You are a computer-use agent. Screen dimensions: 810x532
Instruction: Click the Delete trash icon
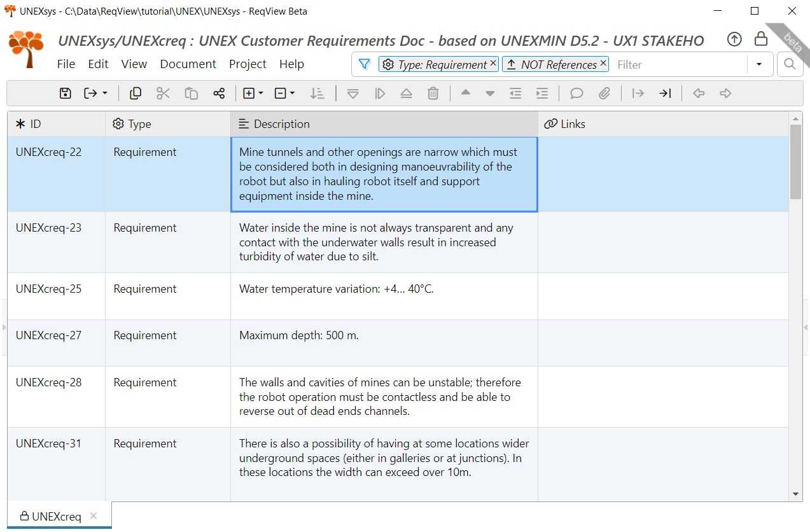433,94
